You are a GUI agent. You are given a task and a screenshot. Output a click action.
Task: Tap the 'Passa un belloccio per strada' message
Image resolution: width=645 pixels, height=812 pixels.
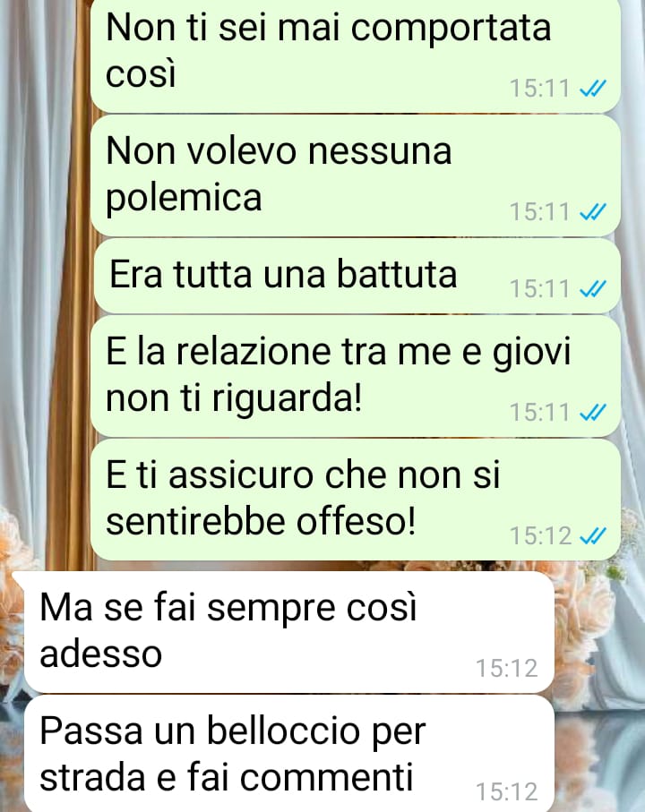(289, 754)
